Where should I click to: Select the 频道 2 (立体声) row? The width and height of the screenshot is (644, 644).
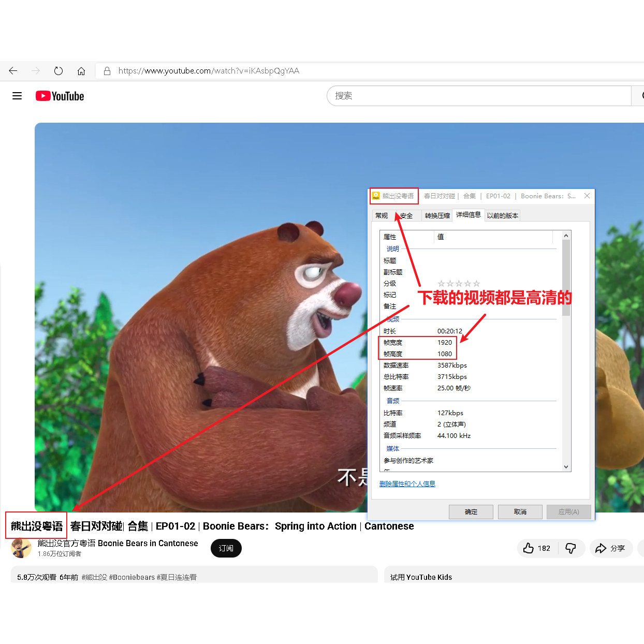pos(469,424)
